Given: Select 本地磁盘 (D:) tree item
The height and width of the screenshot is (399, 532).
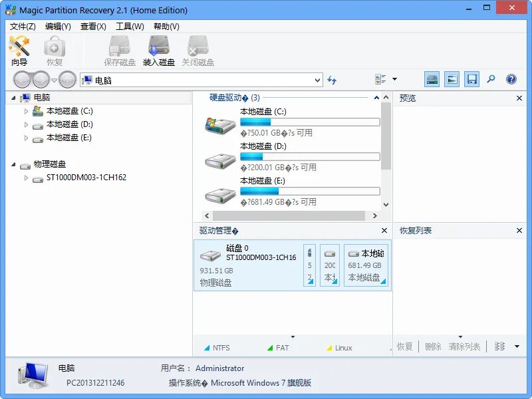Looking at the screenshot, I should (70, 124).
